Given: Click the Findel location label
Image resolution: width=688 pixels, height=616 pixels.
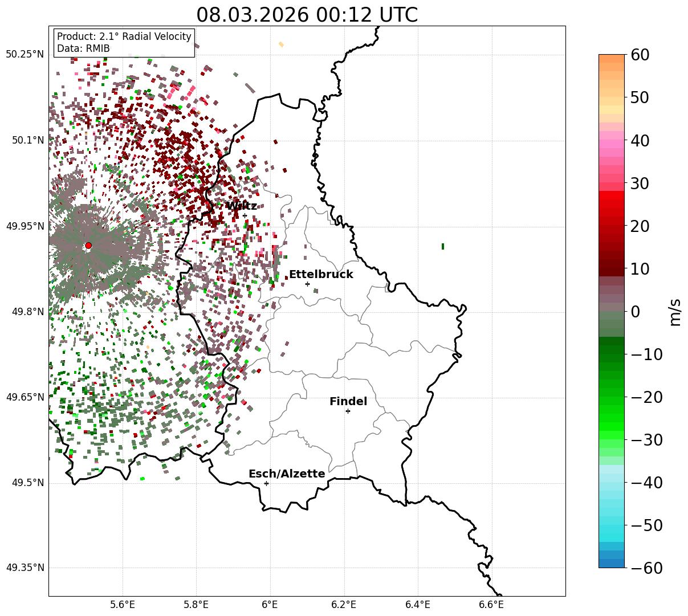Looking at the screenshot, I should coord(348,402).
